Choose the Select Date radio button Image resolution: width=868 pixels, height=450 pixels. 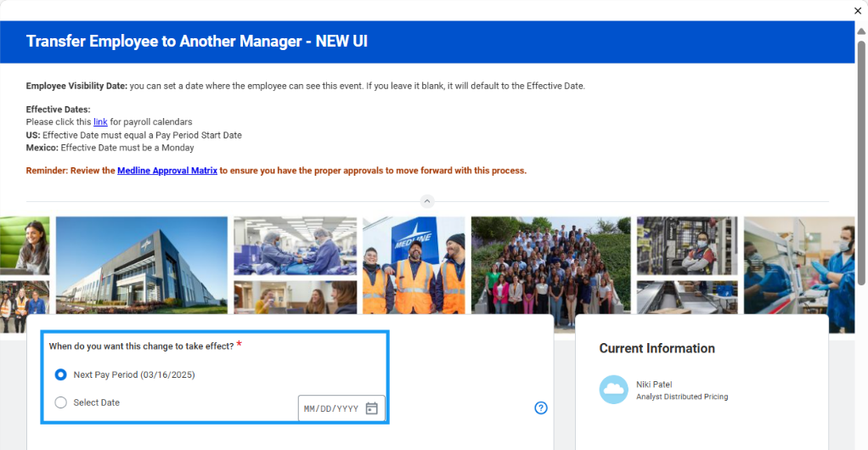coord(61,402)
